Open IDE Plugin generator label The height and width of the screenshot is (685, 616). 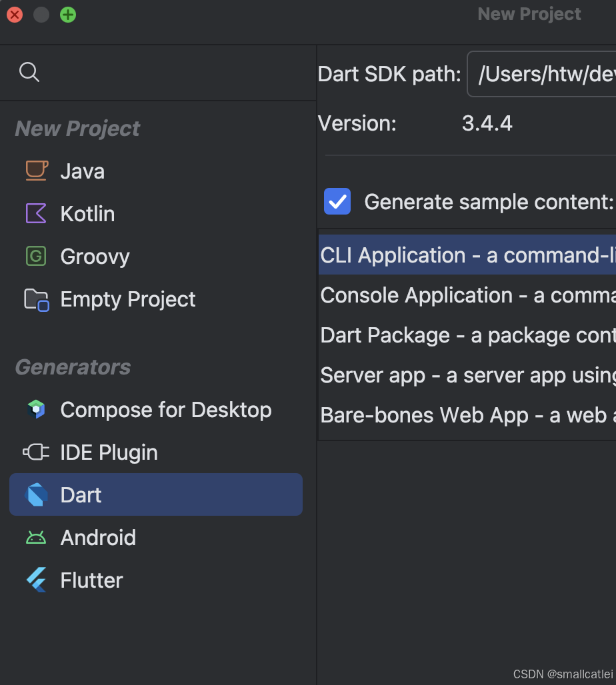click(109, 452)
